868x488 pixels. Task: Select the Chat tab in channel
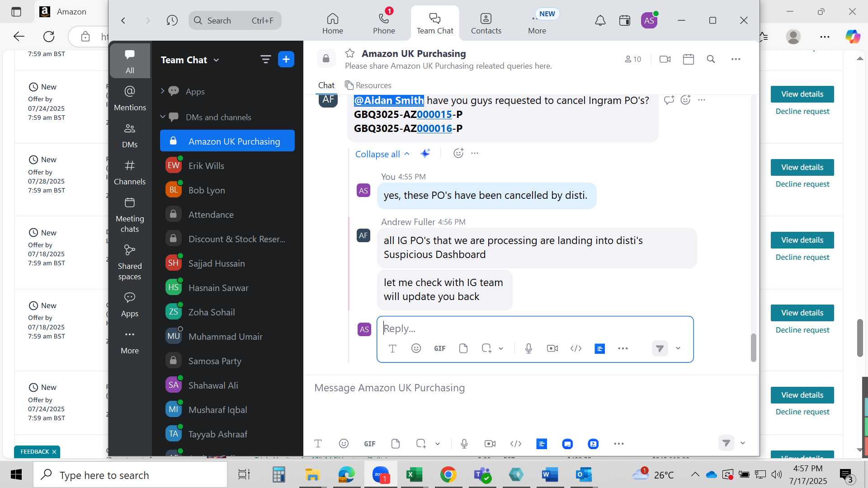pyautogui.click(x=326, y=85)
